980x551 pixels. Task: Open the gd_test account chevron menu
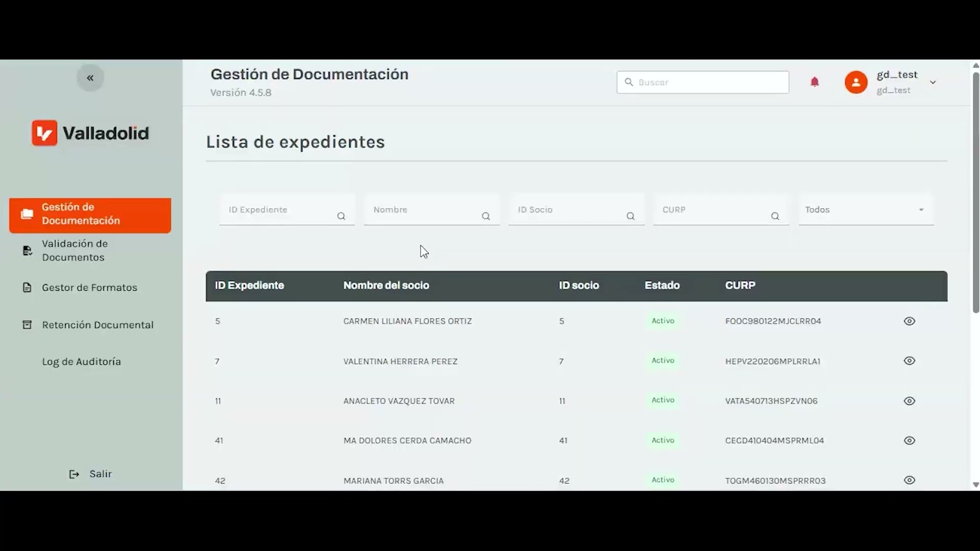pyautogui.click(x=933, y=82)
